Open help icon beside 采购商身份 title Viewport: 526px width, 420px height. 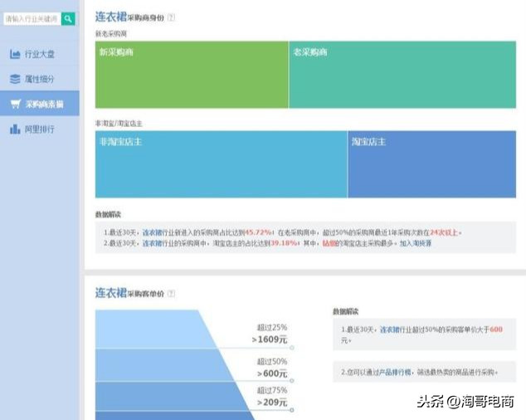[171, 17]
